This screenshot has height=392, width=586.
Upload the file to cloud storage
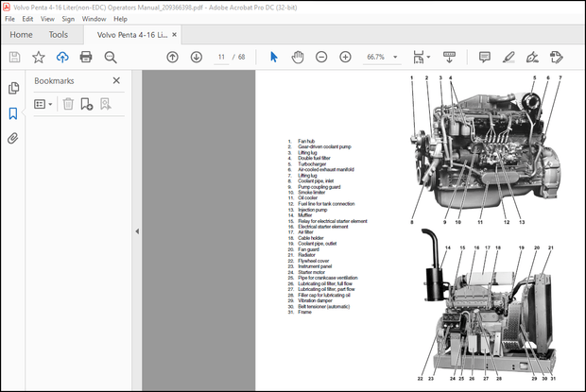click(62, 57)
